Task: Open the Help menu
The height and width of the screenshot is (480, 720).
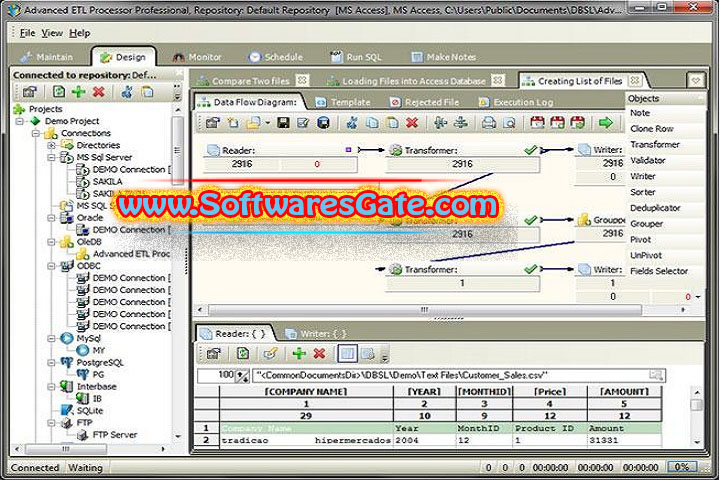Action: pos(80,33)
